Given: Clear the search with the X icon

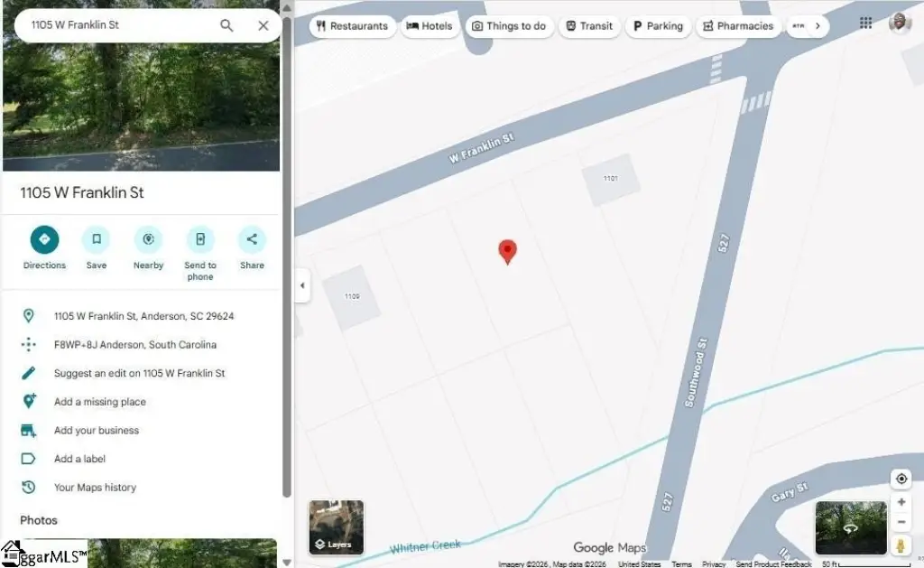Looking at the screenshot, I should coord(263,25).
